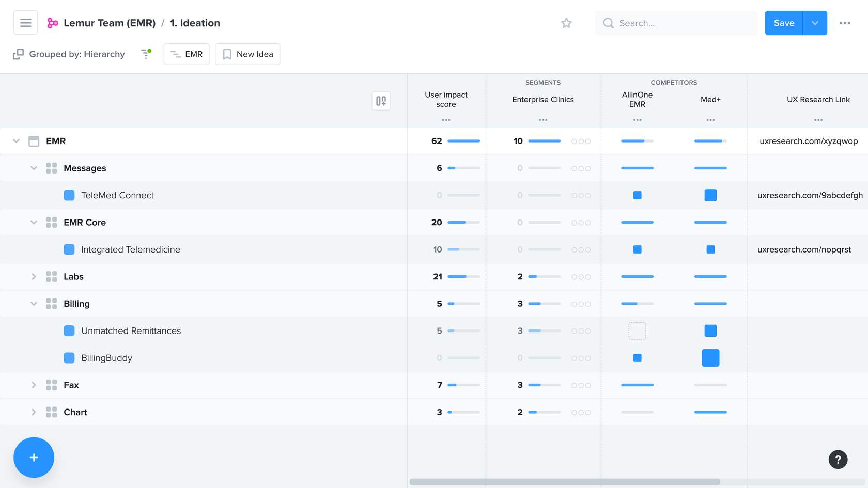
Task: Go to Lemur Team (EMR) breadcrumb
Action: click(x=110, y=23)
